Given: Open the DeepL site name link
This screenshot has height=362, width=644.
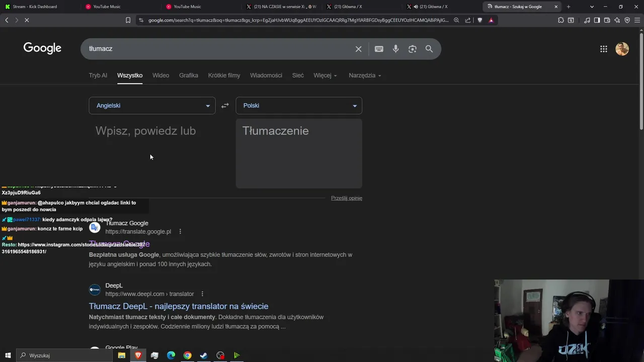Looking at the screenshot, I should 114,286.
